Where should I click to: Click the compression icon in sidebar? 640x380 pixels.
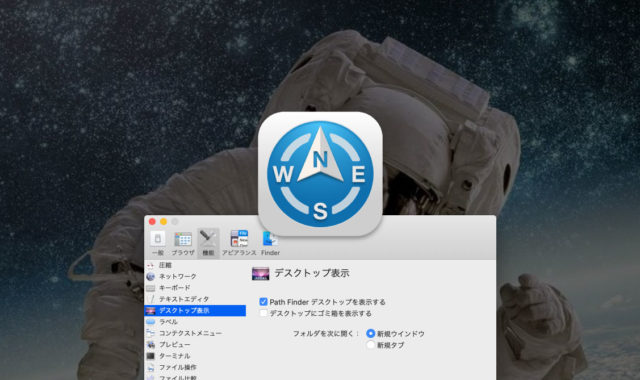(x=151, y=265)
